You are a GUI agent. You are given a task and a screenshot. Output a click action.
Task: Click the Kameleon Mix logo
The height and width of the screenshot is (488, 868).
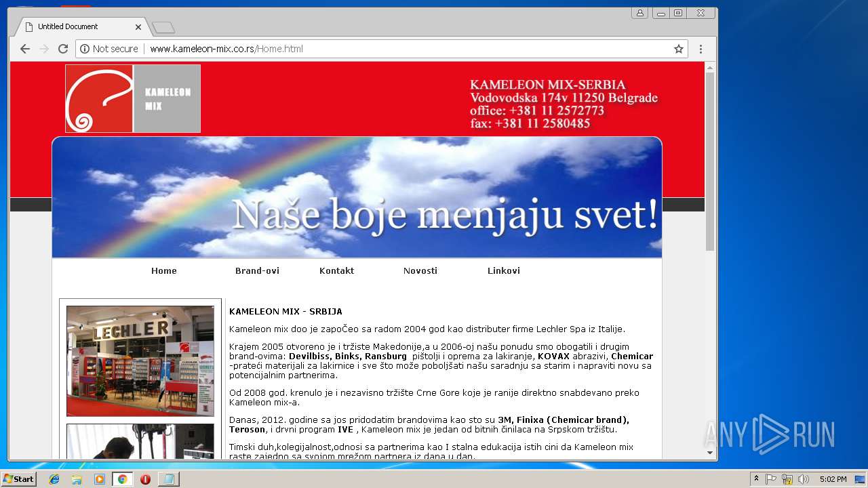tap(133, 98)
